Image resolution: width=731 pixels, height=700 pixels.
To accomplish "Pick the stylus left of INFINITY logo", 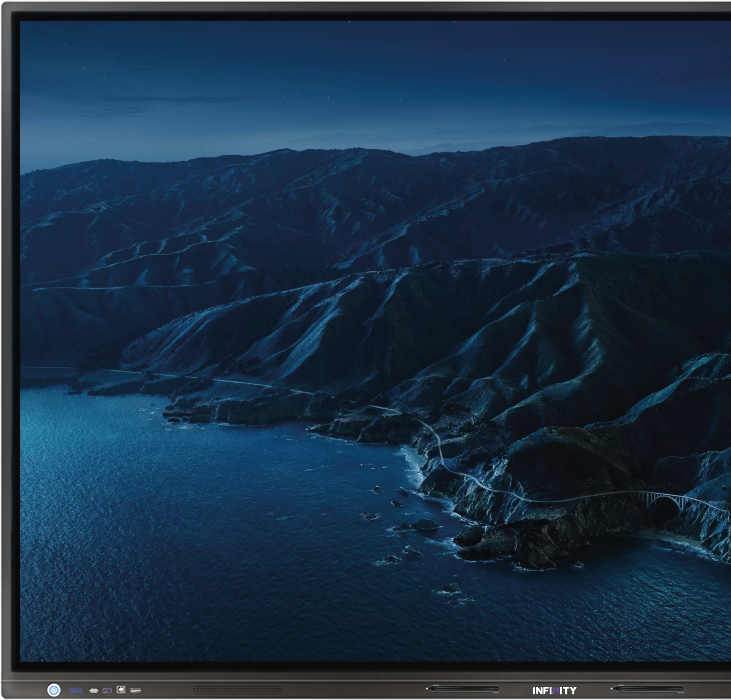I will coord(462,689).
